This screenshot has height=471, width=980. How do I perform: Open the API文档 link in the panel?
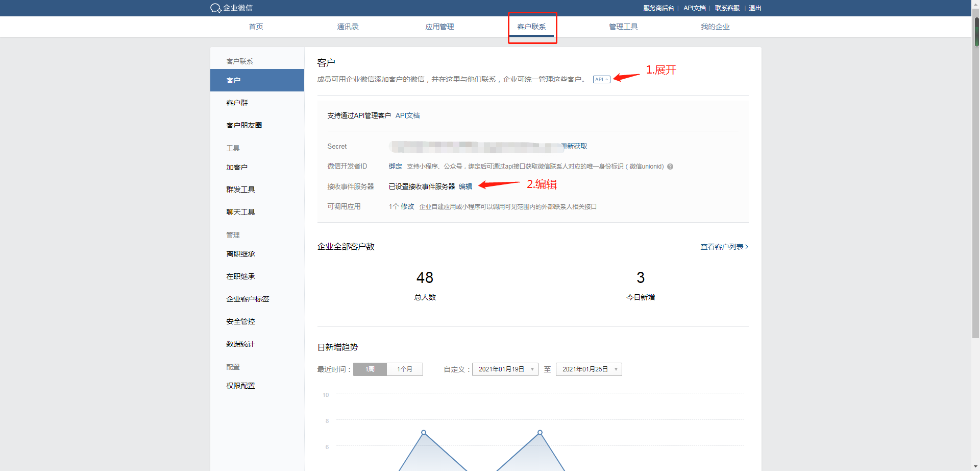pos(407,115)
